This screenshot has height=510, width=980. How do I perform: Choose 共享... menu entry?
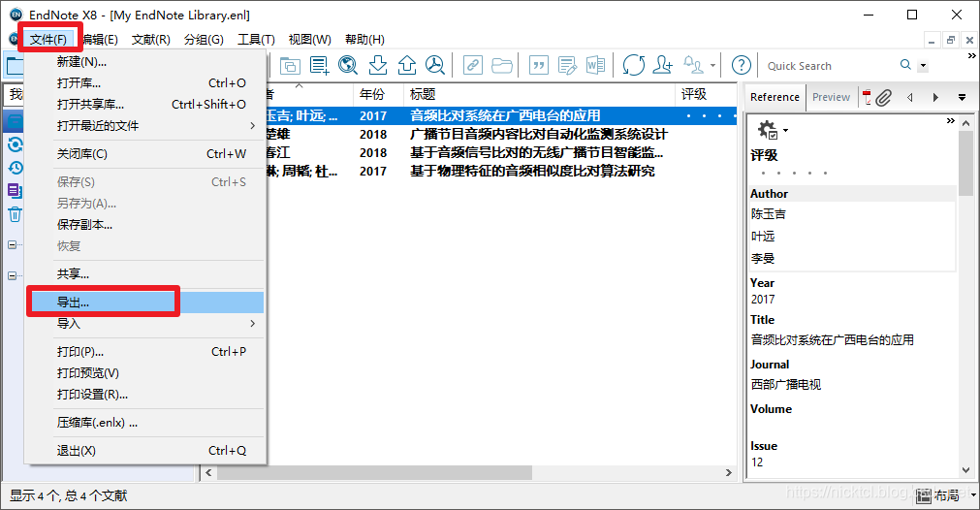point(145,273)
